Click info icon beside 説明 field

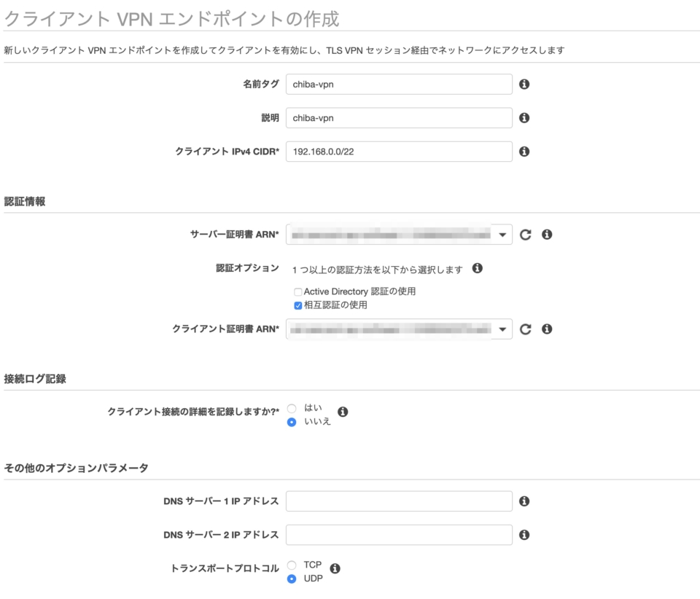[x=524, y=118]
